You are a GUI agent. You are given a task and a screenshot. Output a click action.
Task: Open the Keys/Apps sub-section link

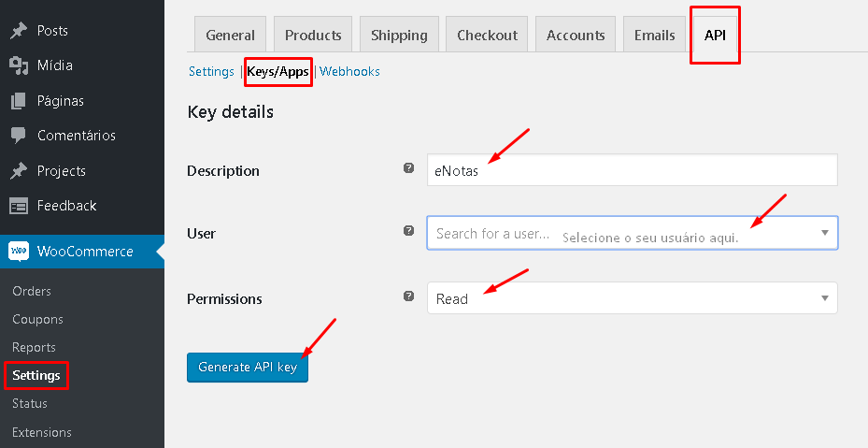point(277,71)
